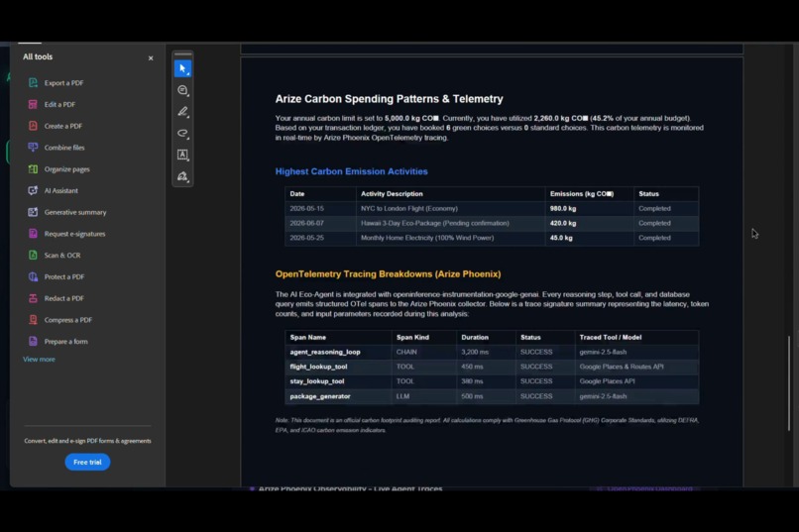Click the Redact a PDF icon
The image size is (799, 532).
33,298
